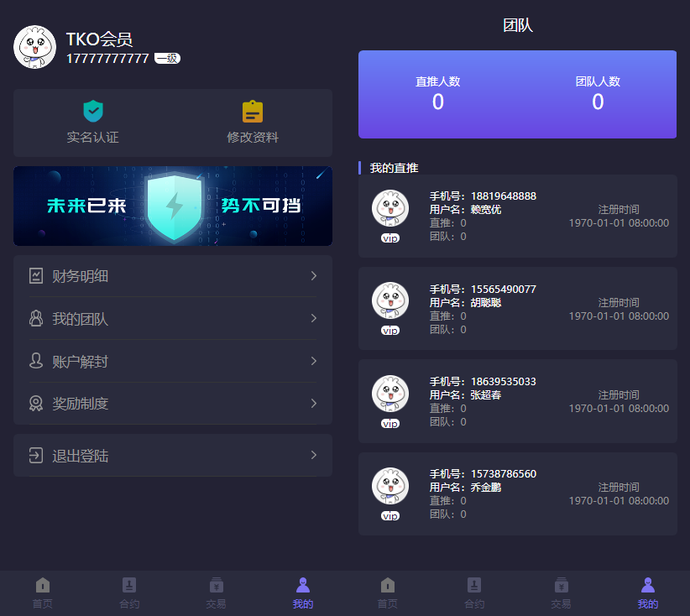Viewport: 690px width, 616px height.
Task: Open the 账户解封 menu entry
Action: click(173, 361)
